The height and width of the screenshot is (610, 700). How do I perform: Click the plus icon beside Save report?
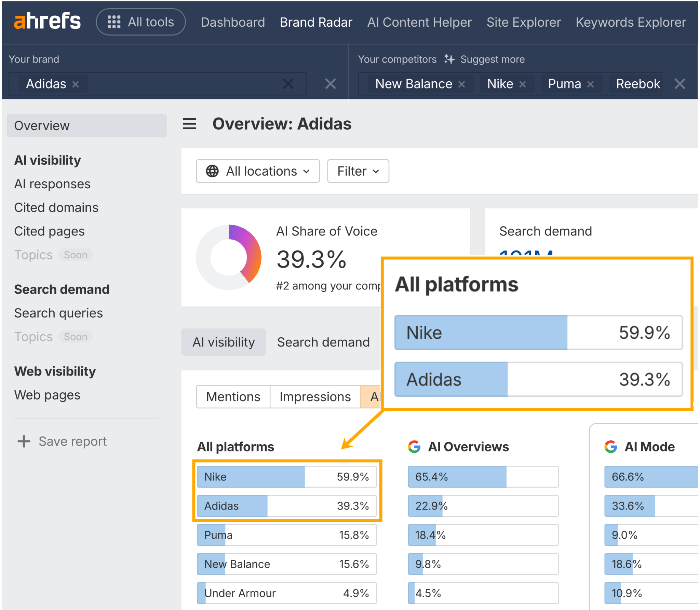tap(24, 441)
